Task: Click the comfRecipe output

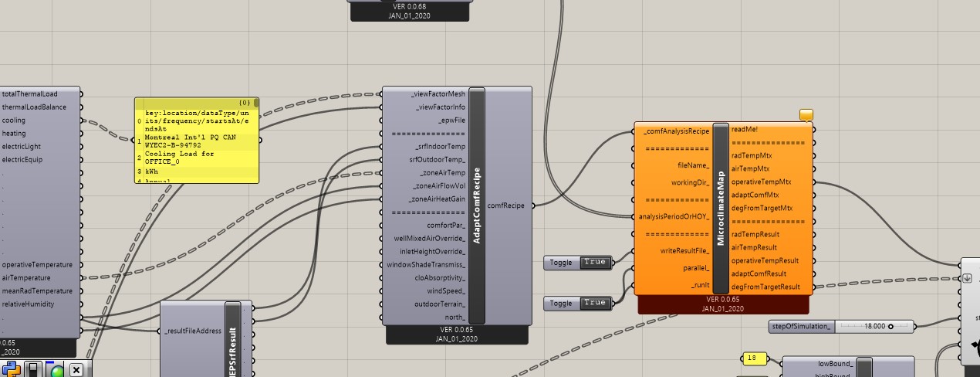Action: pos(506,205)
